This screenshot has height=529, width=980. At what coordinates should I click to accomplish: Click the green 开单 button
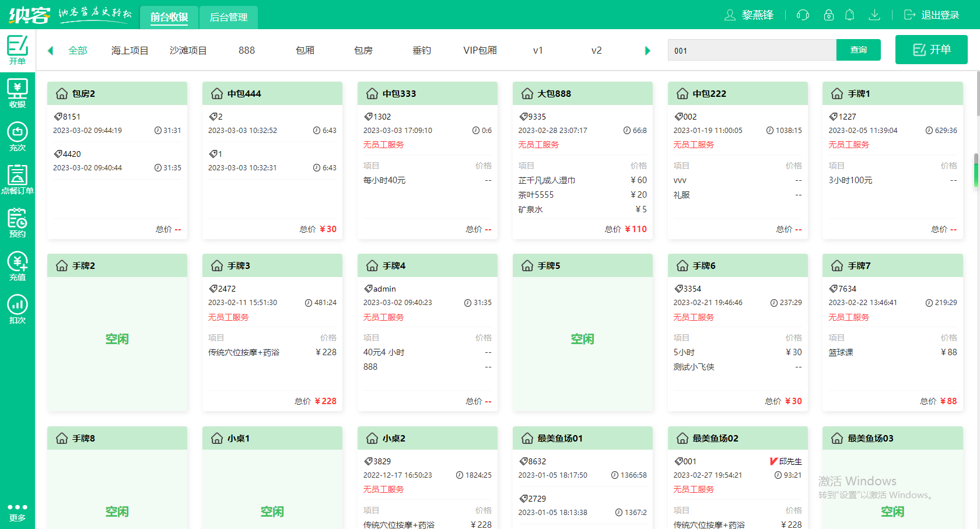coord(932,50)
